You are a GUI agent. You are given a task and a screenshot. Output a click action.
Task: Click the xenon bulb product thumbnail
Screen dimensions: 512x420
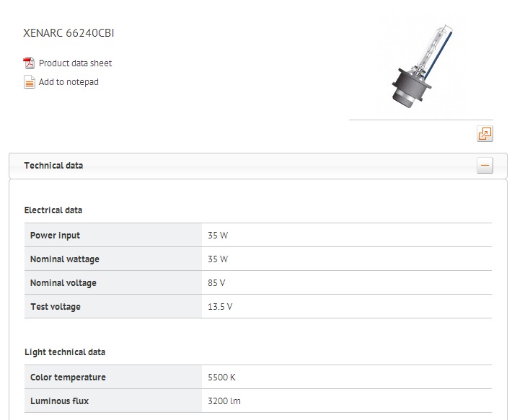[x=423, y=66]
